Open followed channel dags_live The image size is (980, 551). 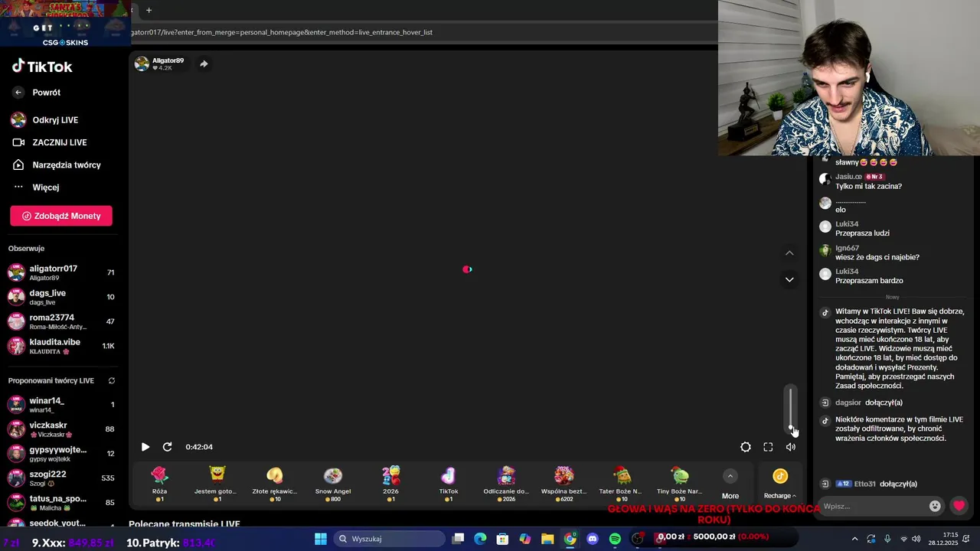coord(61,297)
